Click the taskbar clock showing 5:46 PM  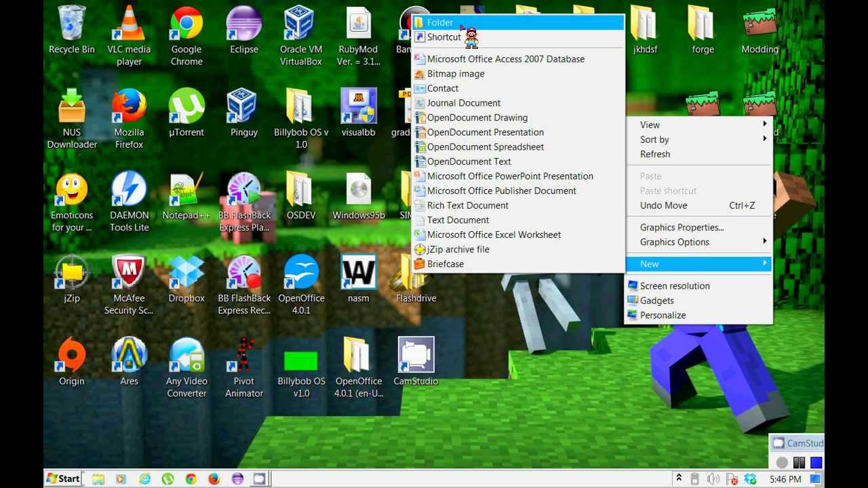tap(785, 479)
